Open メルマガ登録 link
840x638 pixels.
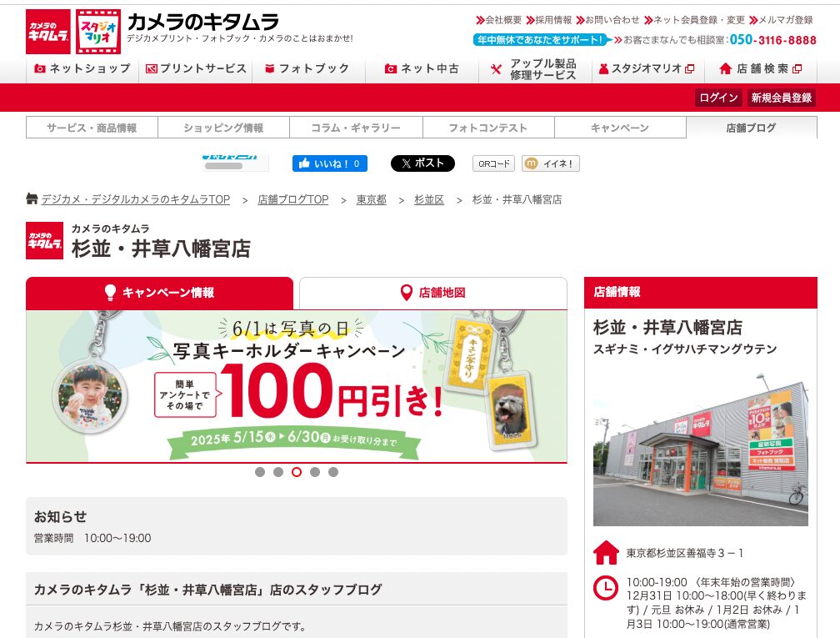[x=781, y=20]
